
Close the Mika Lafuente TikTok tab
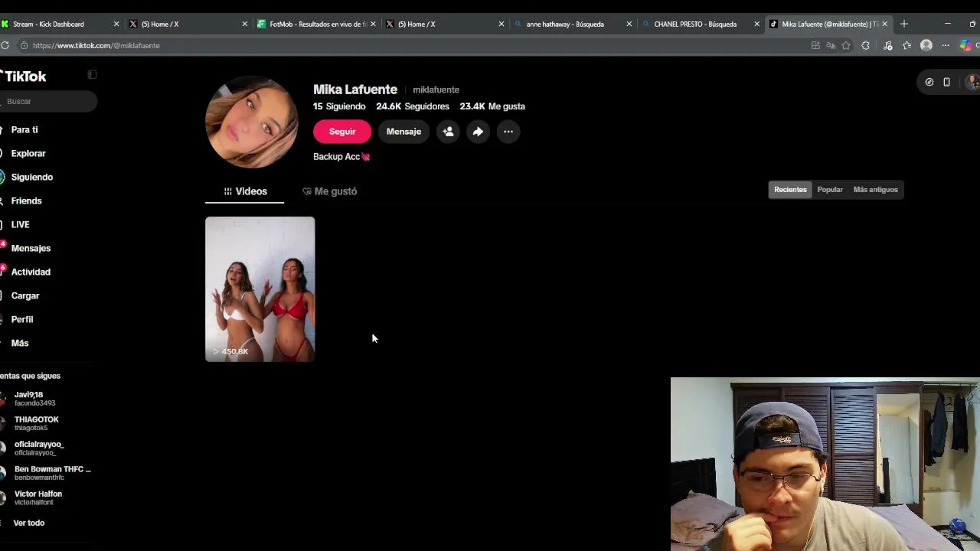point(885,24)
